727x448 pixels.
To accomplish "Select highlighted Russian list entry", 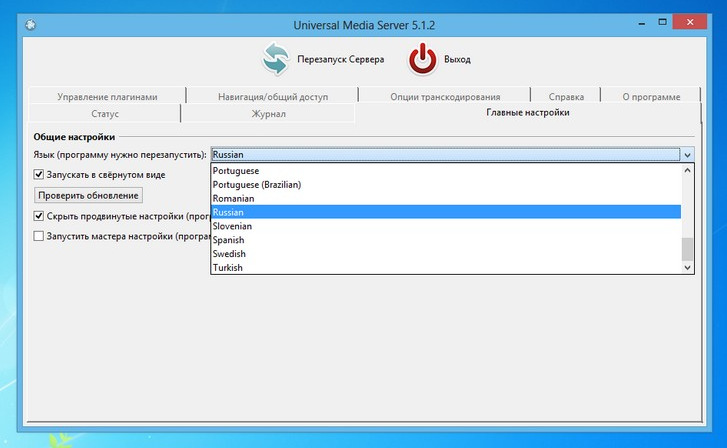I will click(446, 212).
